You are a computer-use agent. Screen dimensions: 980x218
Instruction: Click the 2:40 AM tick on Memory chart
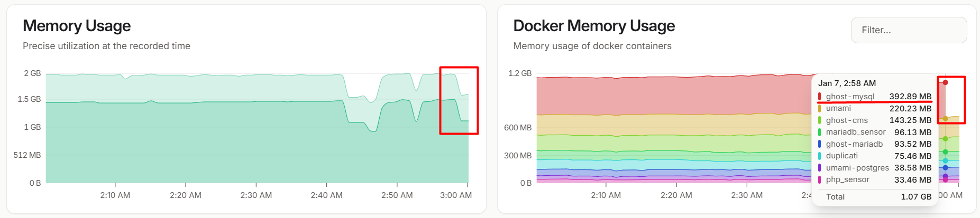pos(326,184)
